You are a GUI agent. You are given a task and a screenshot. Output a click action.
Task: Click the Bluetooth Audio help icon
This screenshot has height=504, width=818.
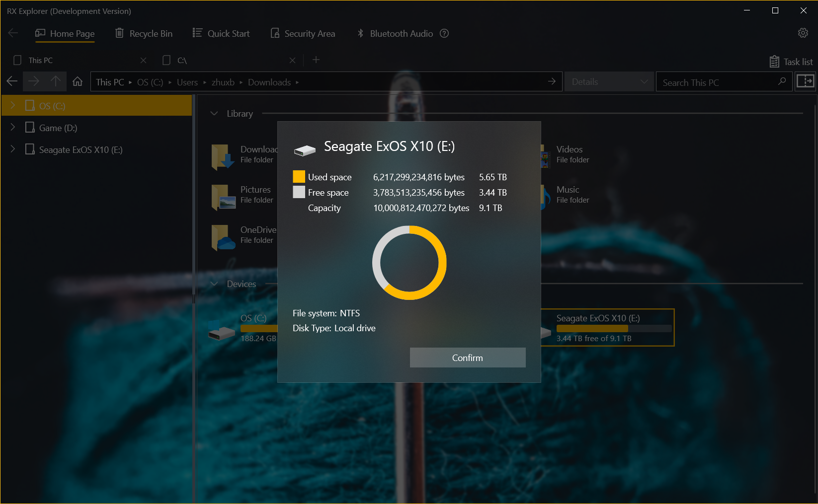tap(444, 33)
